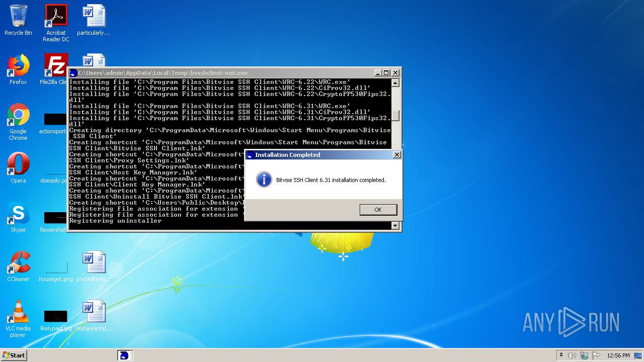This screenshot has width=644, height=362.
Task: Select the likelypaid.jpg file icon
Action: click(55, 316)
